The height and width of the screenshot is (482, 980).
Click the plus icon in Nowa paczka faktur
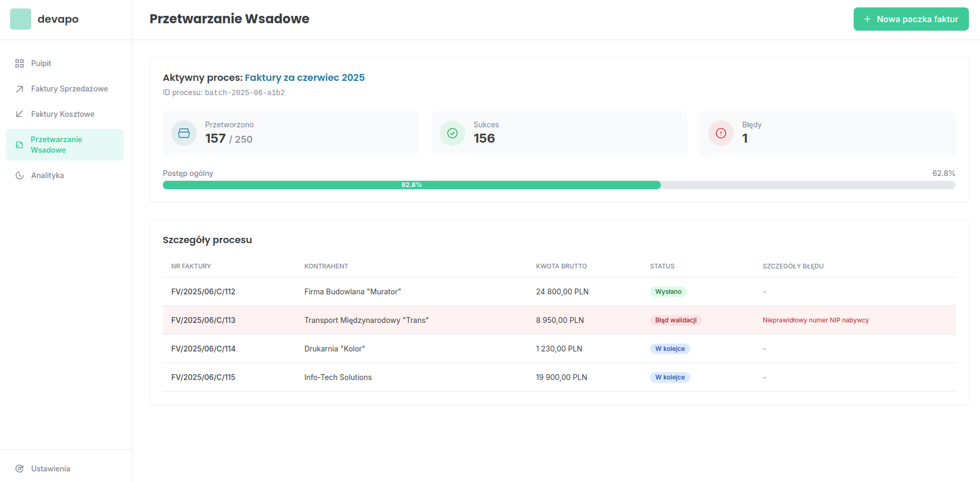coord(867,19)
